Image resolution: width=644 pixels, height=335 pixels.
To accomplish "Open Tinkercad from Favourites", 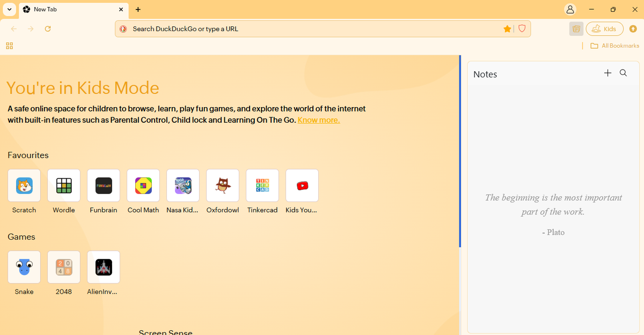I will point(262,185).
